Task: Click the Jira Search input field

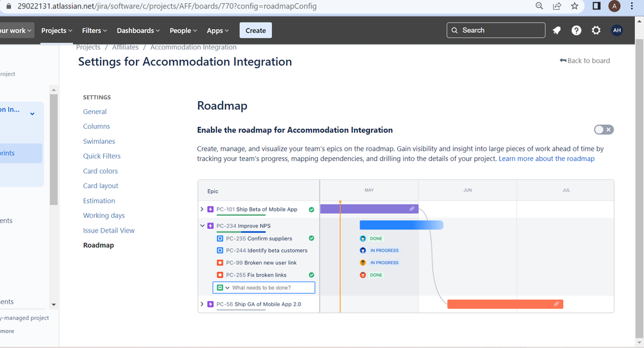Action: pyautogui.click(x=496, y=30)
